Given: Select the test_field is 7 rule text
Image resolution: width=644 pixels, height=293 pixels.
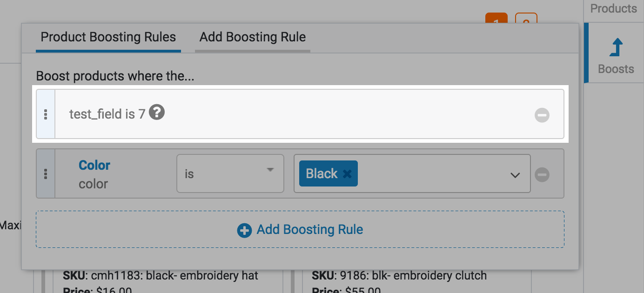Looking at the screenshot, I should (x=107, y=114).
